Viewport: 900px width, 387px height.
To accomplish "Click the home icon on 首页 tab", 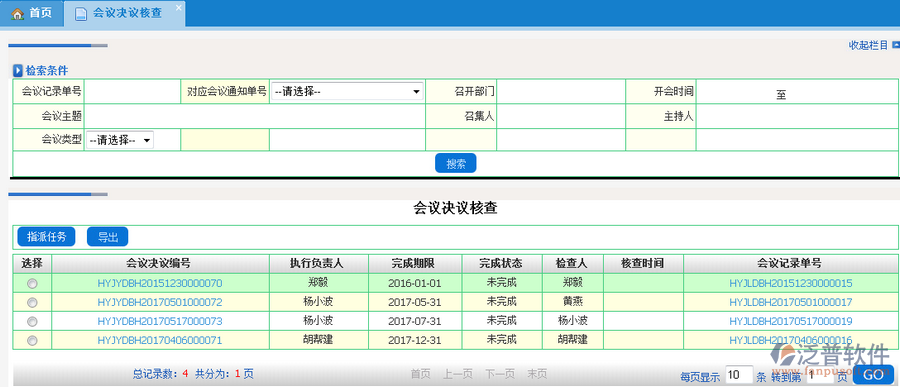I will [18, 13].
